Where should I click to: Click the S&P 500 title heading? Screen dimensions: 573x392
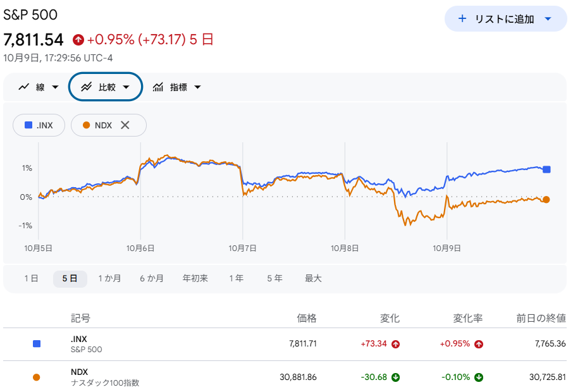click(x=30, y=15)
